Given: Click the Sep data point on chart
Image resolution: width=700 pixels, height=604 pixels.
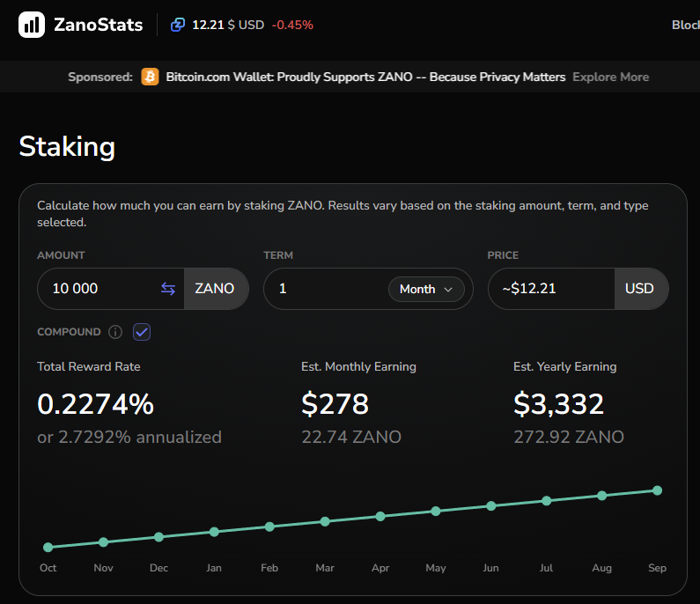Looking at the screenshot, I should pyautogui.click(x=657, y=490).
